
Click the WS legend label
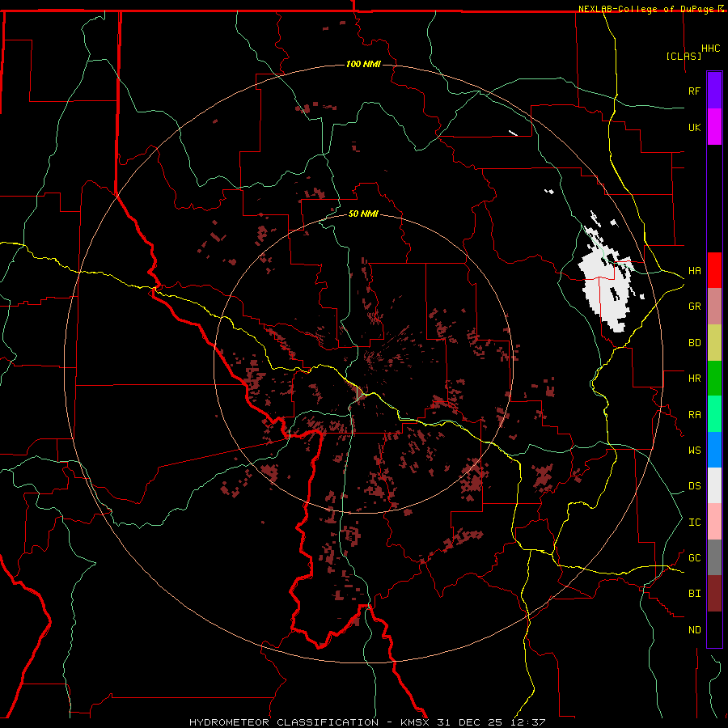coord(694,450)
